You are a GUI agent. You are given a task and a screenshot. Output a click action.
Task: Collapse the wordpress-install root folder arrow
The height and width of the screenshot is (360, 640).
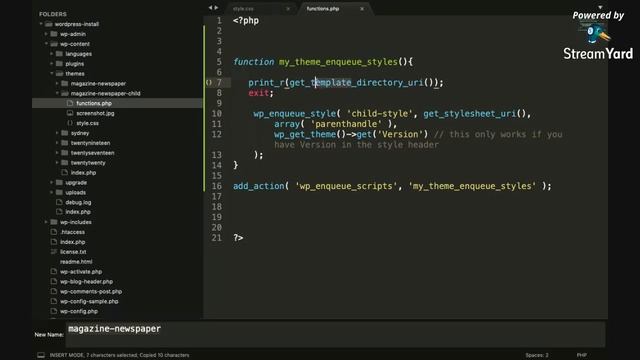[41, 24]
